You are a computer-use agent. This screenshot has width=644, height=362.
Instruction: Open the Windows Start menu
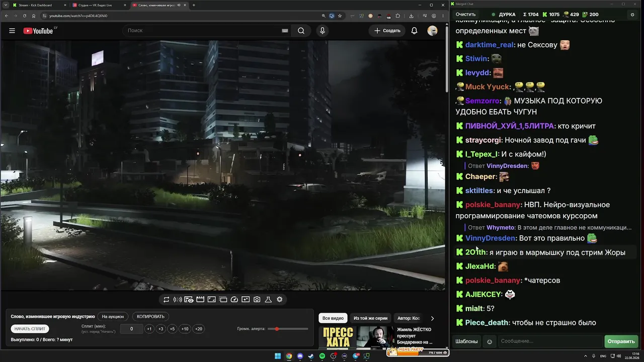278,356
